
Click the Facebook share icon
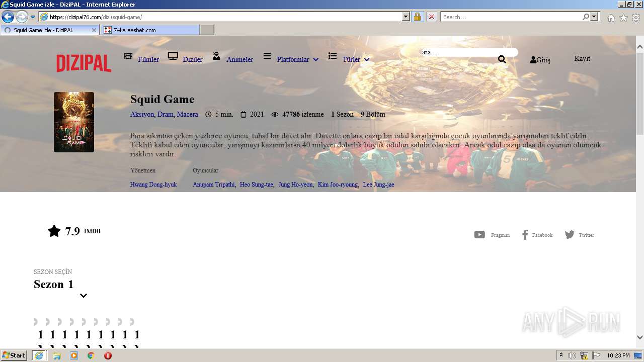coord(525,235)
